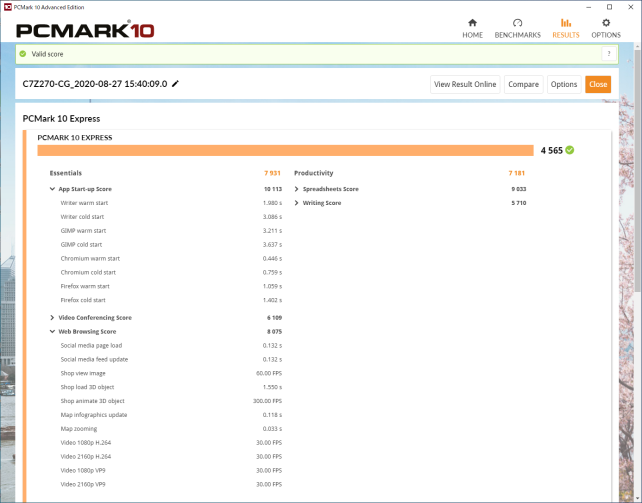
Task: Open the Benchmarks gauge icon
Action: (517, 23)
